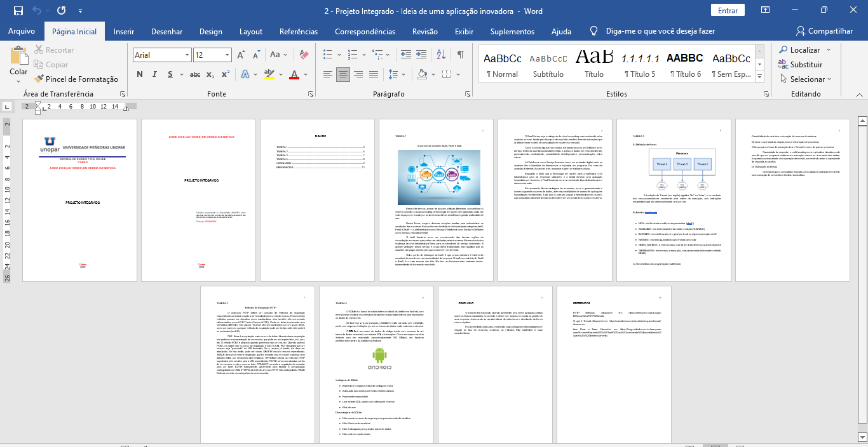Viewport: 868px width, 447px height.
Task: Click the Redo icon in title bar
Action: pyautogui.click(x=61, y=11)
